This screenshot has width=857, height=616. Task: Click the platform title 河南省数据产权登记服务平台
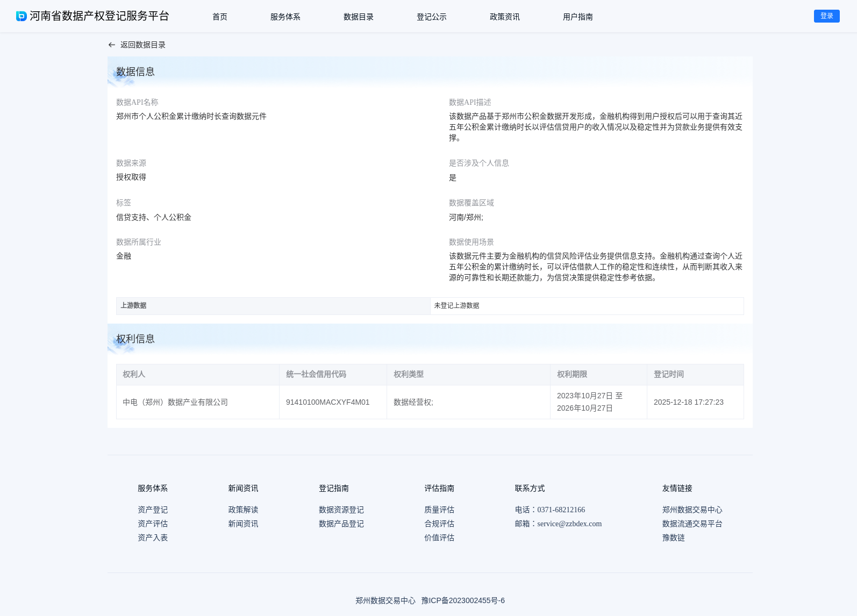99,16
